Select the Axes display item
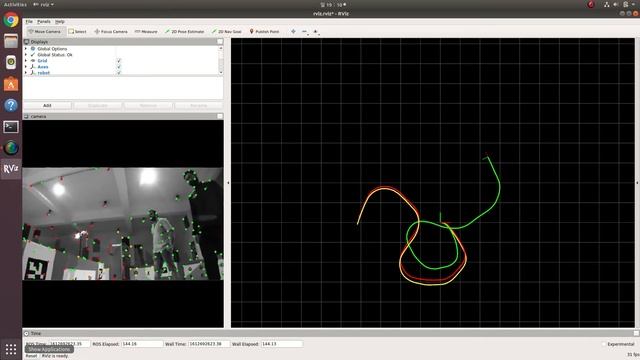Image resolution: width=640 pixels, height=360 pixels. (x=43, y=67)
